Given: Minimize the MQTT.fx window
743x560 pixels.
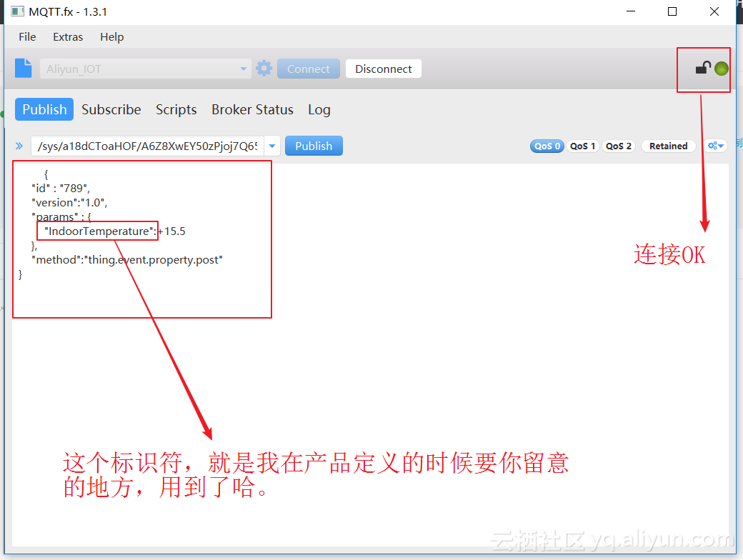Looking at the screenshot, I should (x=631, y=11).
